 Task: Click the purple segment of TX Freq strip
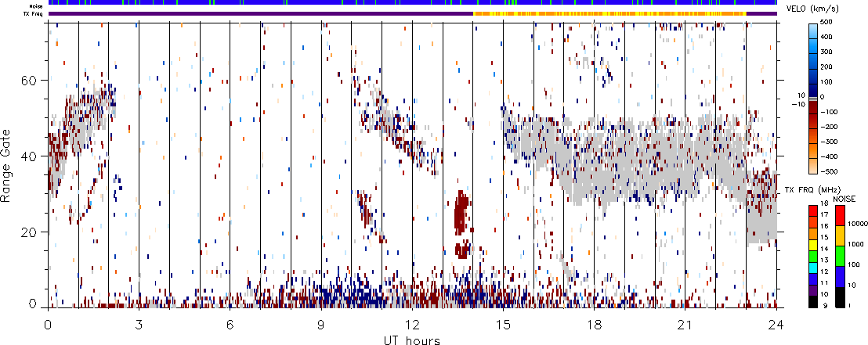(x=261, y=13)
